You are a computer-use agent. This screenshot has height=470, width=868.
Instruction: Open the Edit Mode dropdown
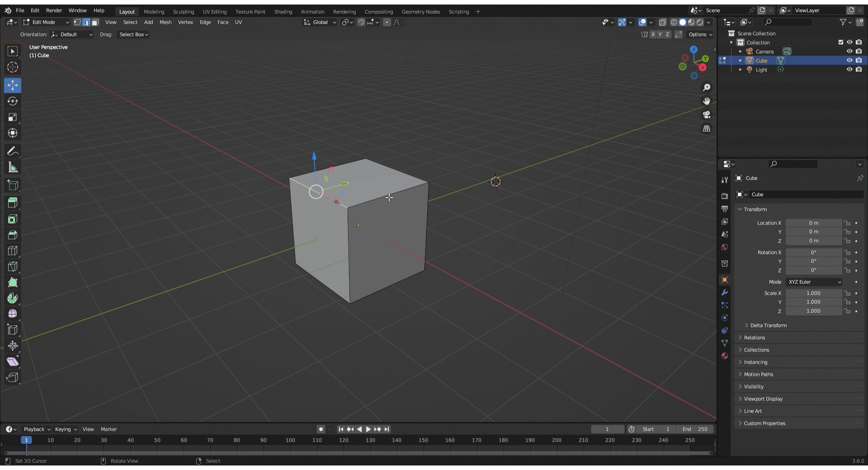[x=46, y=22]
